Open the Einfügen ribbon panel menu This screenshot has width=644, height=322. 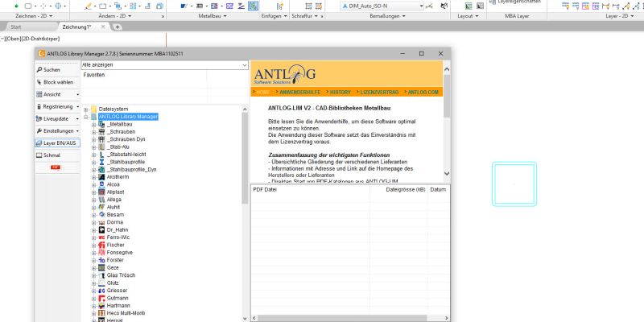pos(275,16)
